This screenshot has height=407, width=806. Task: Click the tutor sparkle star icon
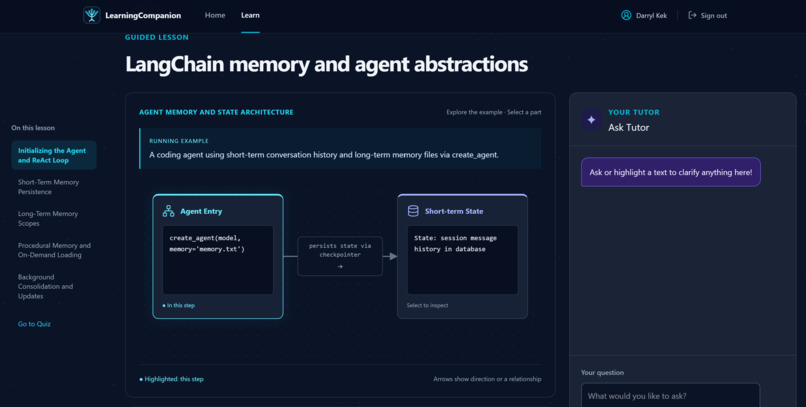point(591,120)
